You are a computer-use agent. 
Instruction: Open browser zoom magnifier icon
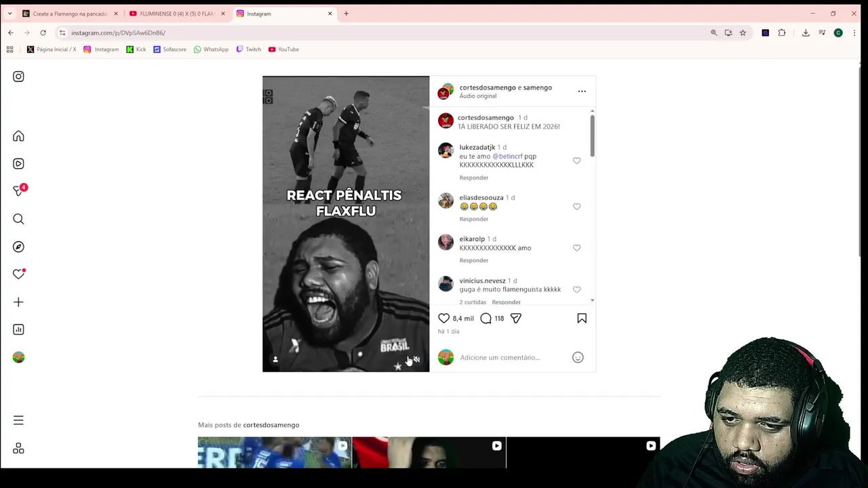713,33
